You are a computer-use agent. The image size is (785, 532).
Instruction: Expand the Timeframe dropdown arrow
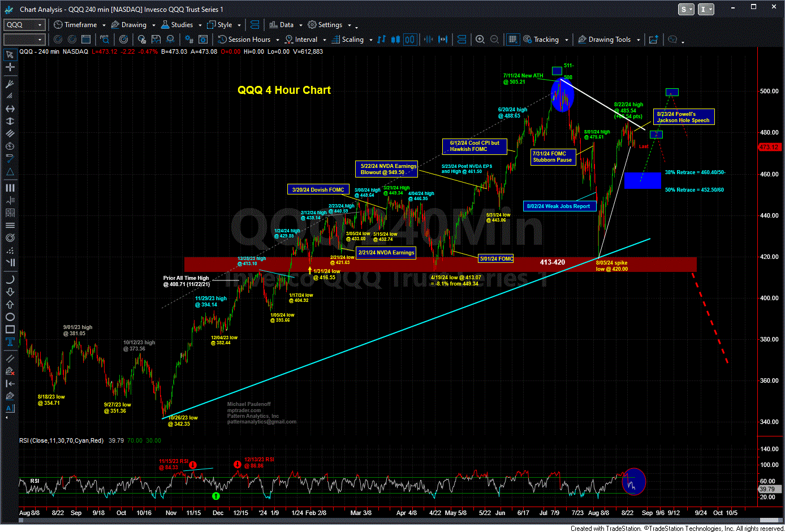coord(104,25)
